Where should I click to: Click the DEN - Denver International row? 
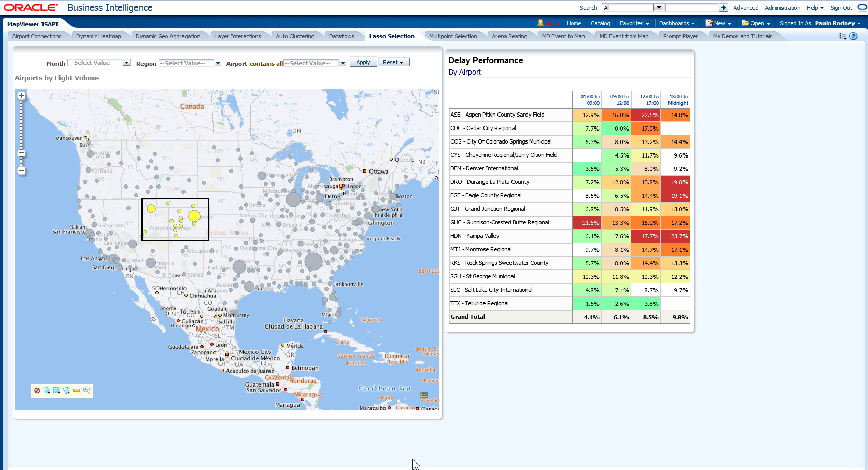[x=570, y=168]
